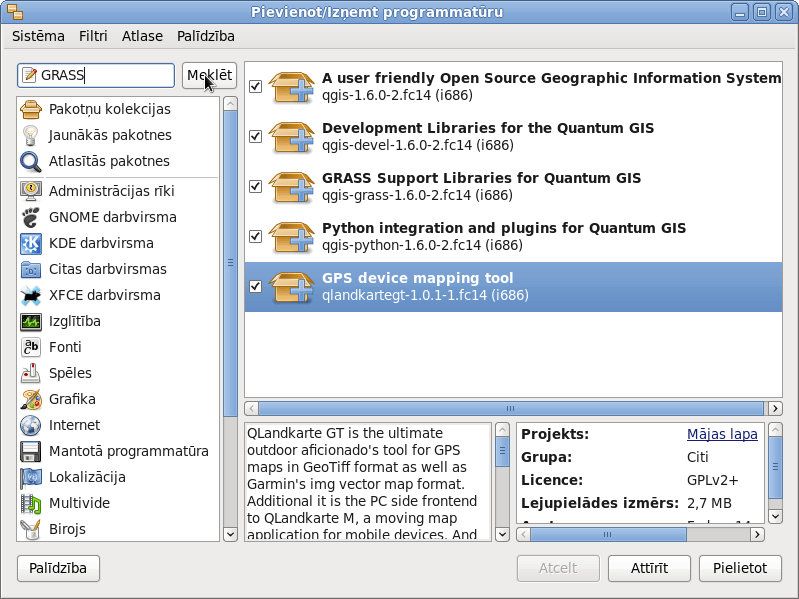Select GNOME darbvirsma footprint icon
Screen dimensions: 799x599
31,217
